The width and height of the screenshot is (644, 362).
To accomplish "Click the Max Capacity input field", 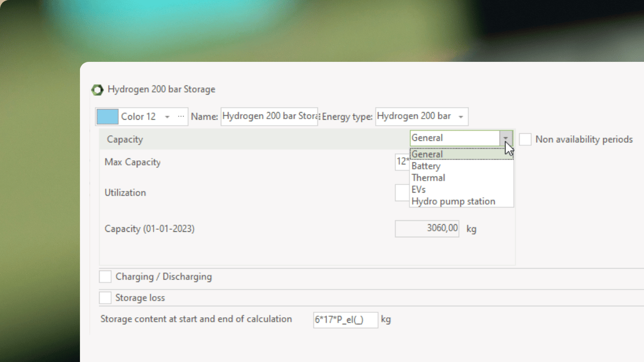I will [x=402, y=162].
